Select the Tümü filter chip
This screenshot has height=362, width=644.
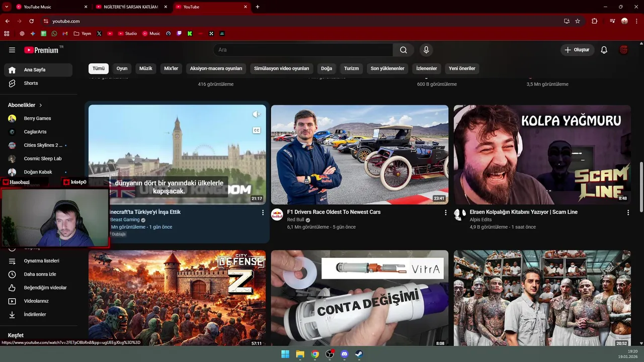click(99, 68)
